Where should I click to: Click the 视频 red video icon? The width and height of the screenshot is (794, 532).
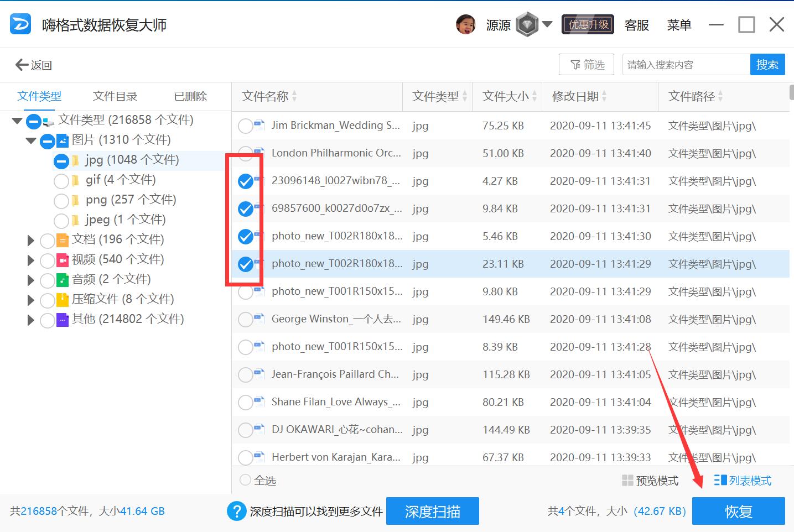(63, 260)
